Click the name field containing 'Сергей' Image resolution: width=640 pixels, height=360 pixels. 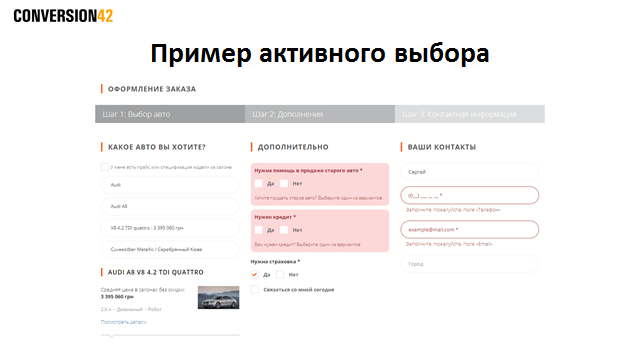click(469, 172)
